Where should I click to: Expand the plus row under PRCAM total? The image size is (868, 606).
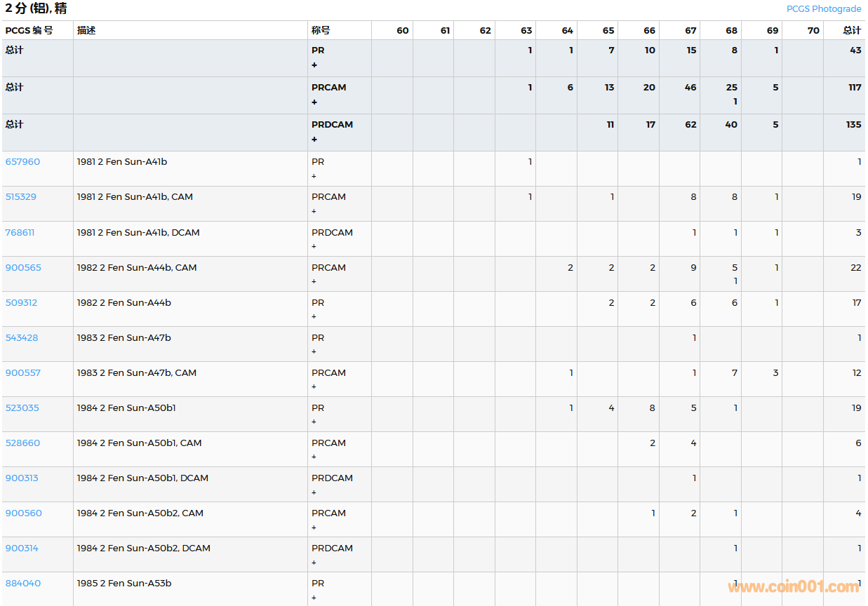[314, 102]
